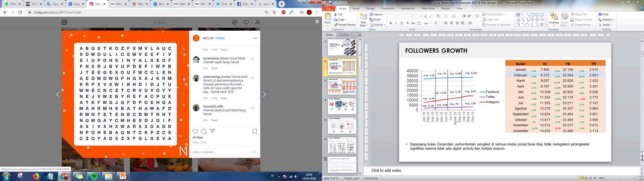The width and height of the screenshot is (644, 181).
Task: Switch to Outline pane tab
Action: pyautogui.click(x=344, y=35)
